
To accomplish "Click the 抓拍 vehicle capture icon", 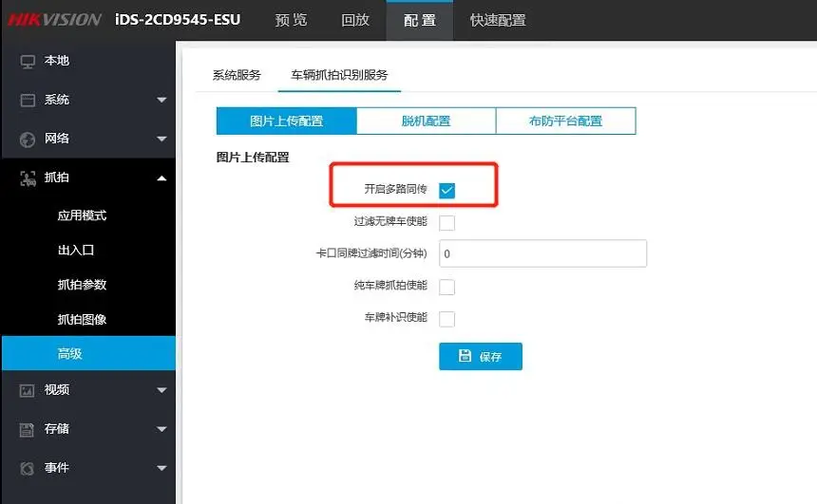I will coord(28,178).
